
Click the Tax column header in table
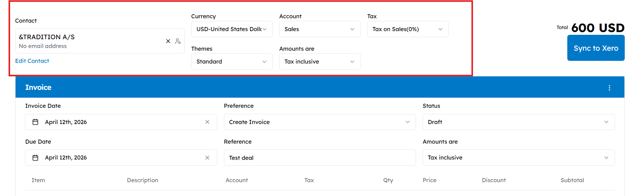coord(309,180)
